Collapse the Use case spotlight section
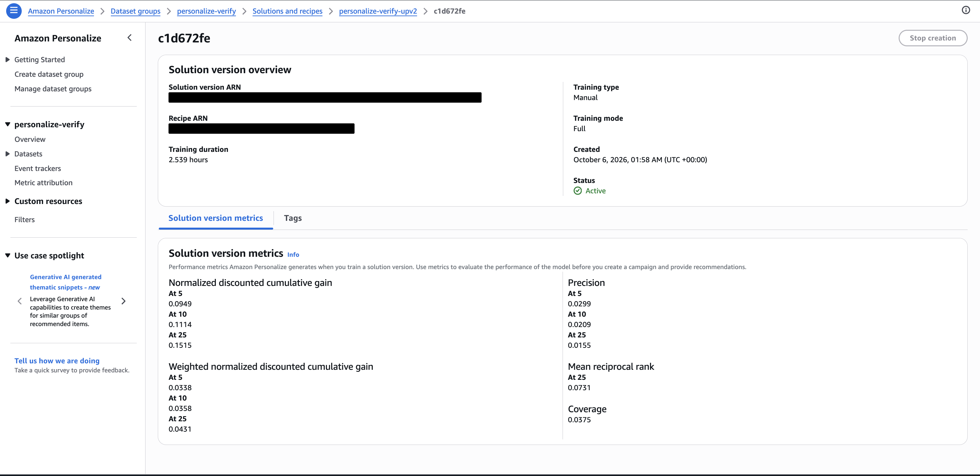The height and width of the screenshot is (476, 980). click(x=7, y=255)
